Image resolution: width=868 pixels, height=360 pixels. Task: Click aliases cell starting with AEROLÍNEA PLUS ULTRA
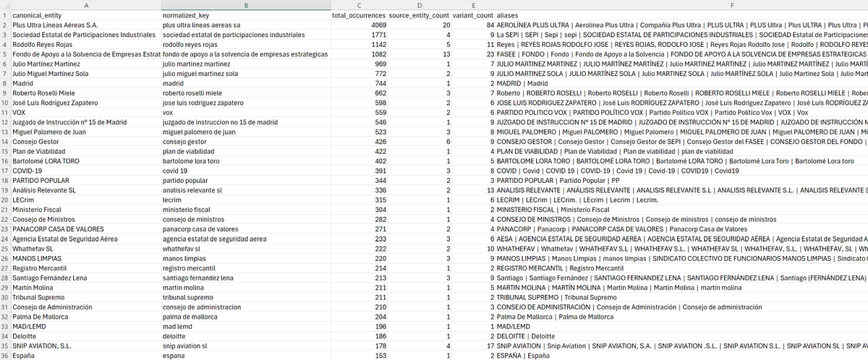coord(682,25)
